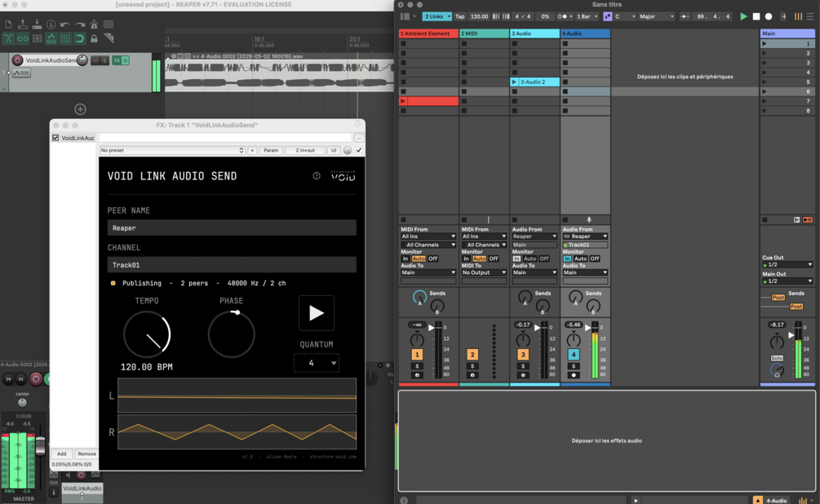Image resolution: width=820 pixels, height=504 pixels.
Task: Click the large play button in Void Link plugin
Action: (x=317, y=313)
